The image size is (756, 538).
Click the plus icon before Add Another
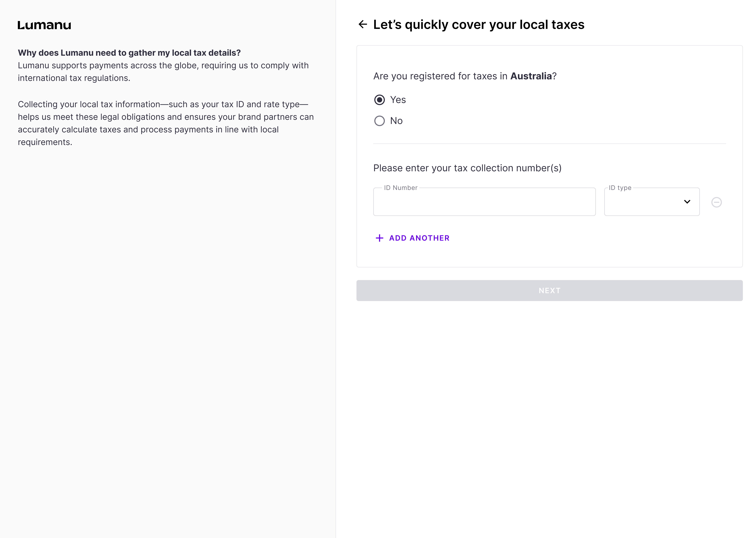tap(379, 238)
